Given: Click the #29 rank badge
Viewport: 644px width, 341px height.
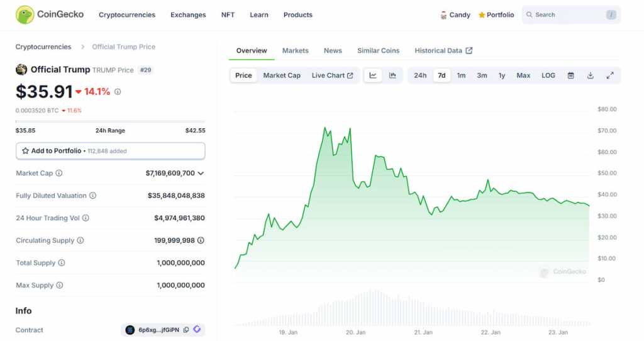Looking at the screenshot, I should (145, 70).
